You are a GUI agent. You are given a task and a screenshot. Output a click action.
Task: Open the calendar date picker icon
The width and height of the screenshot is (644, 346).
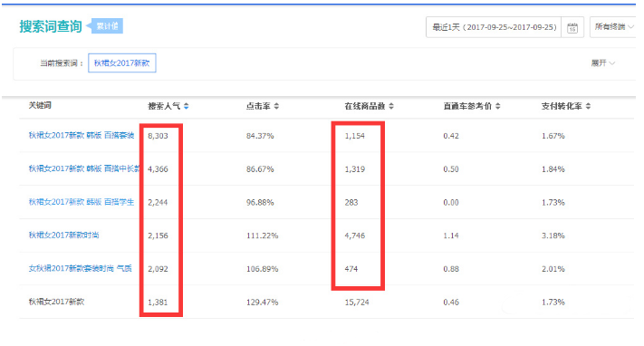[x=572, y=27]
